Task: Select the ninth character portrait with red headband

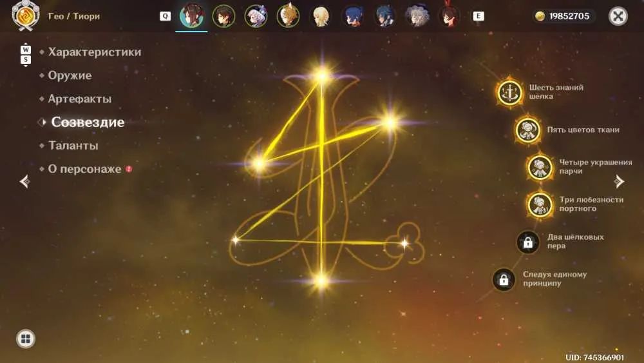Action: pos(449,17)
